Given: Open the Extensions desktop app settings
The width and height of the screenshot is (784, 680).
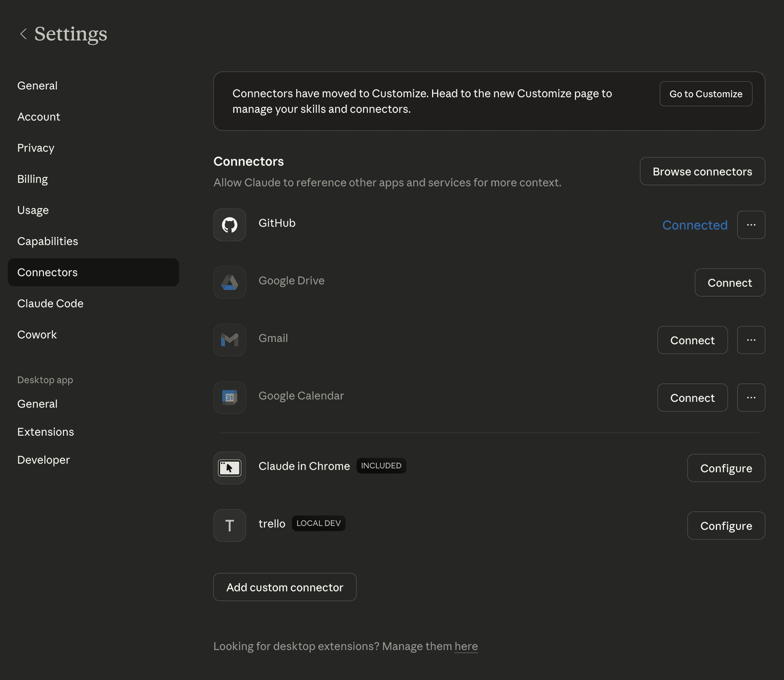Looking at the screenshot, I should pos(46,432).
